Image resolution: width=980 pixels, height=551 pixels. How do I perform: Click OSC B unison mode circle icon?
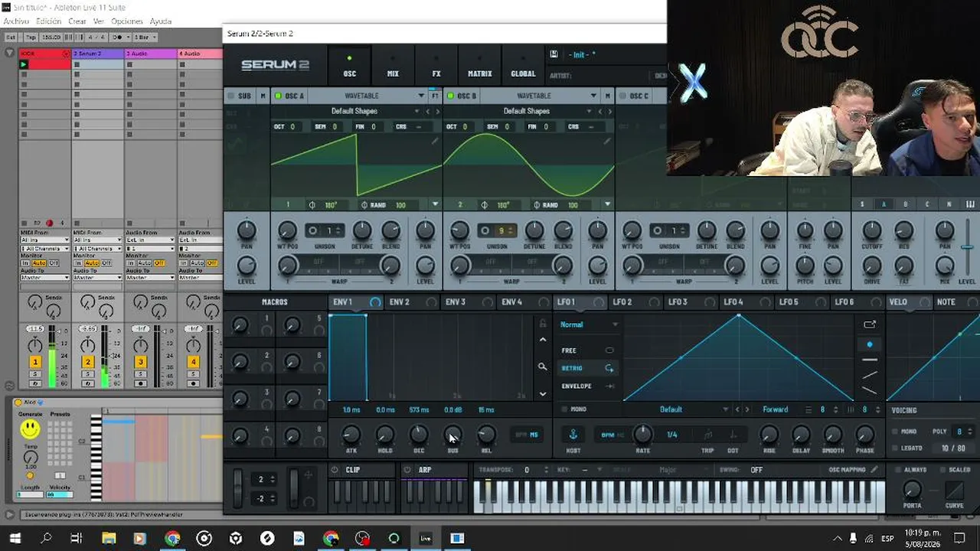tap(485, 230)
